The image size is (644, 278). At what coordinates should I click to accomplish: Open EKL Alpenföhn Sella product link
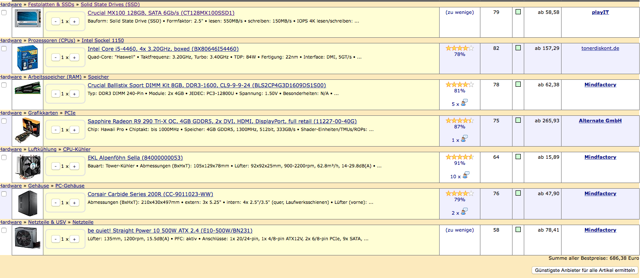(135, 157)
